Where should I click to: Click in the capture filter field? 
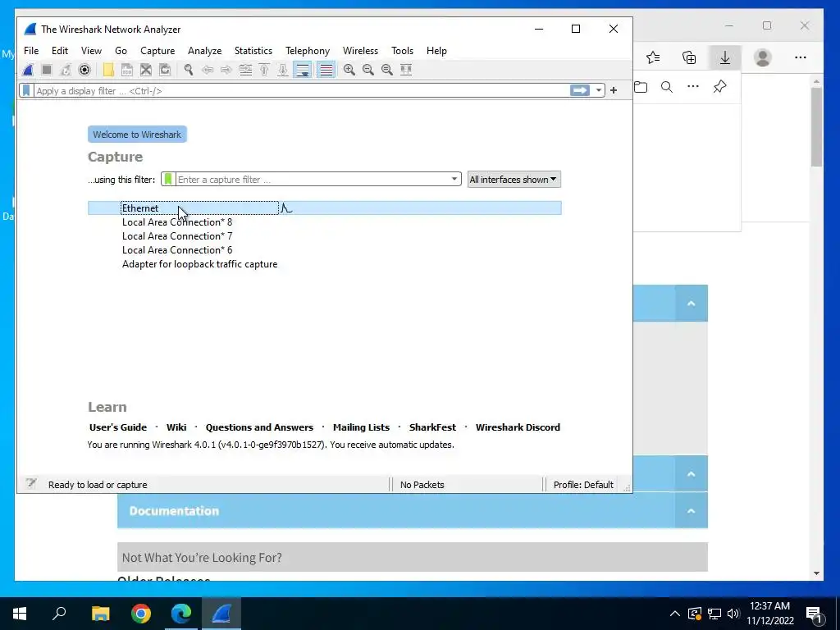313,180
